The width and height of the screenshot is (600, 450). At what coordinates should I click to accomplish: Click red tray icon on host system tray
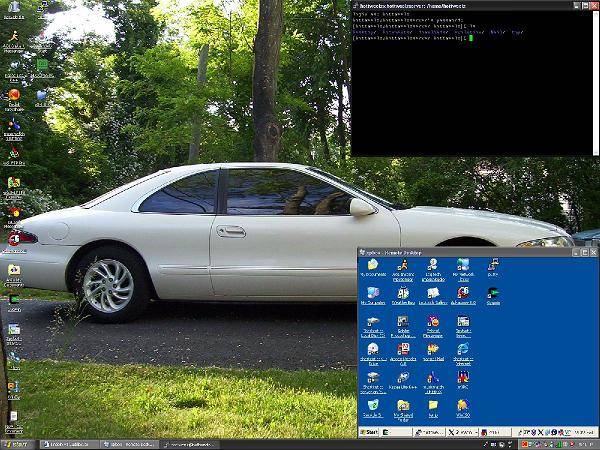(525, 444)
